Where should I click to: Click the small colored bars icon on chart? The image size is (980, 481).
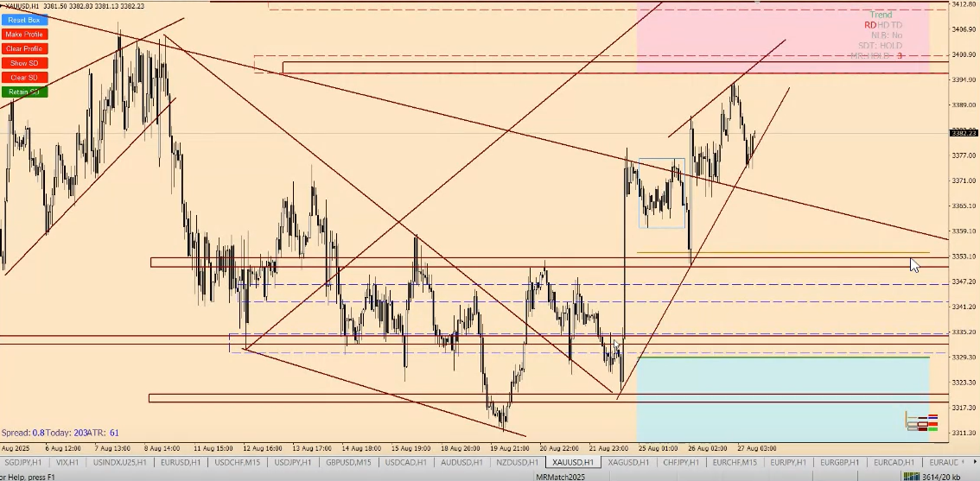(922, 422)
